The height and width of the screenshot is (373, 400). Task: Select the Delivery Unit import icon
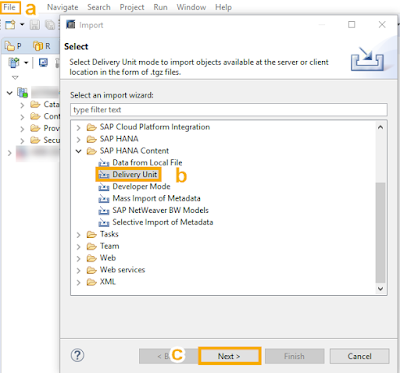104,175
